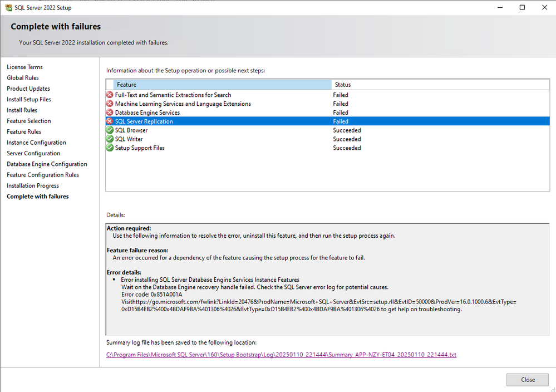Click Feature Rules step
Viewport: 556px width, 392px height.
tap(24, 131)
